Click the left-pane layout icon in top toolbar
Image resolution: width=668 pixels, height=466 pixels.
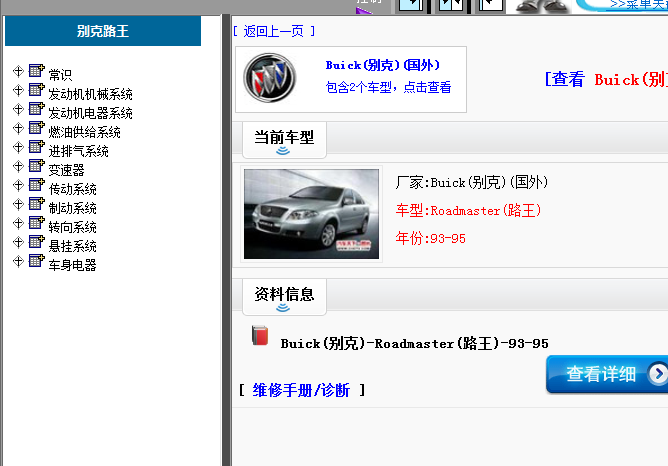pos(410,4)
